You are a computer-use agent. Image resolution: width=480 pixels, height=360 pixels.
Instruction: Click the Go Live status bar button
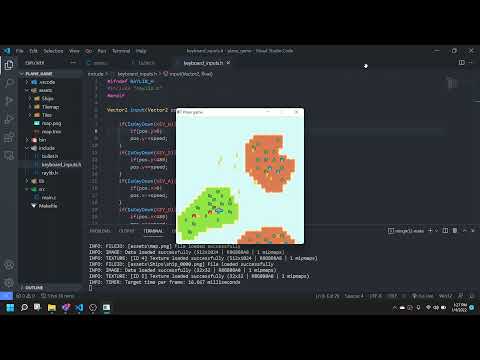pos(423,296)
